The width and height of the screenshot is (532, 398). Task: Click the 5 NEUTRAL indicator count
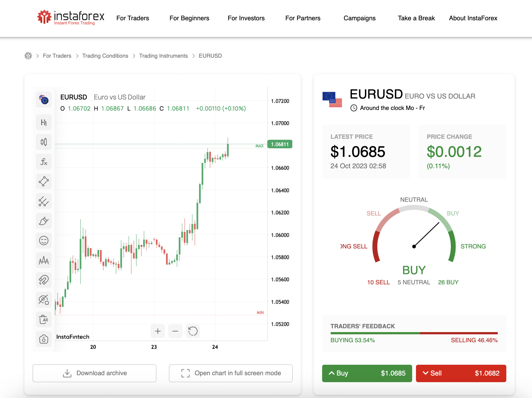(414, 282)
